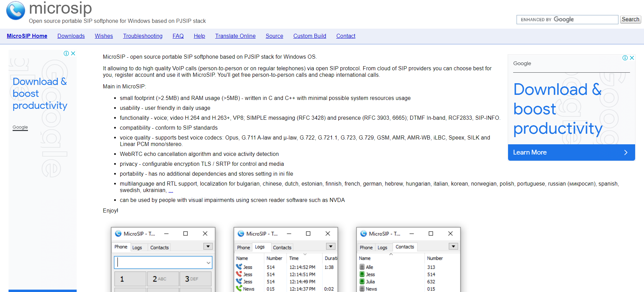Click the Google link in left ad

20,127
